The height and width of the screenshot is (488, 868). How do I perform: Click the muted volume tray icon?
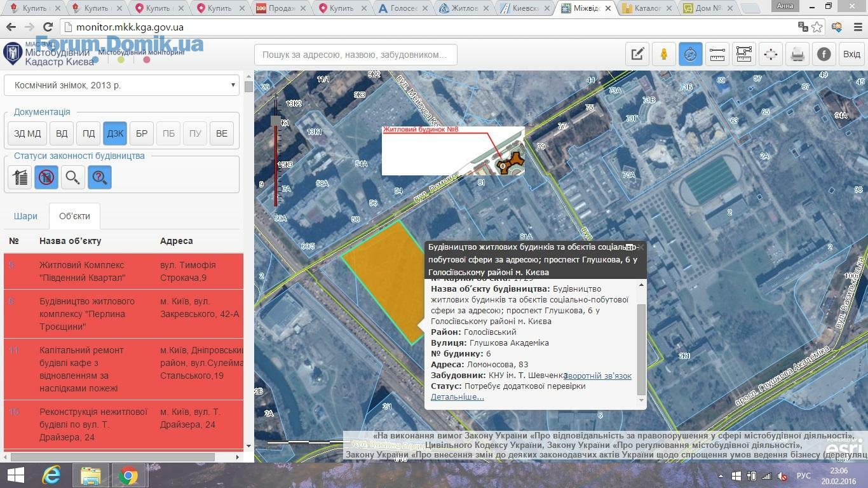coord(782,476)
